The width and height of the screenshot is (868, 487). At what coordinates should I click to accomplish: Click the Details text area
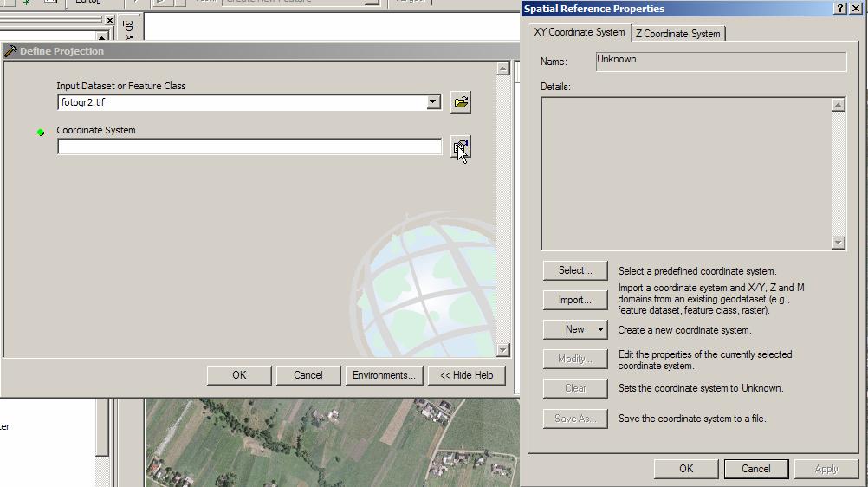[x=686, y=173]
